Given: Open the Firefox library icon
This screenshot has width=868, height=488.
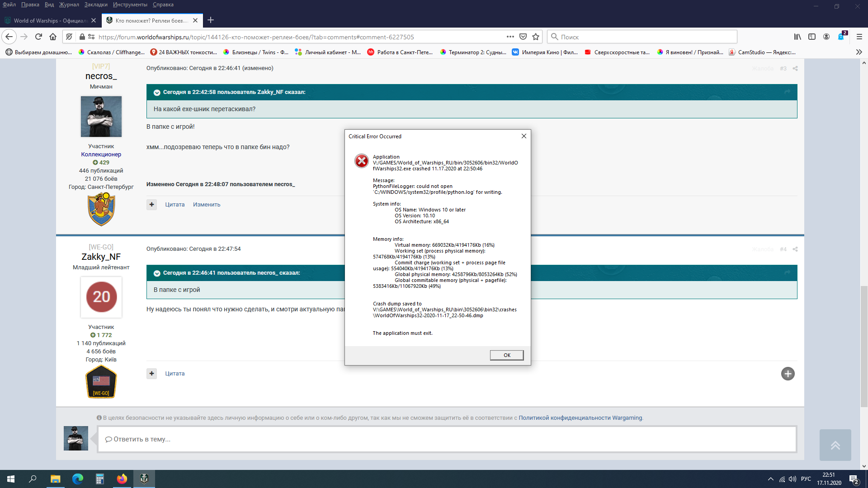Looking at the screenshot, I should click(797, 37).
